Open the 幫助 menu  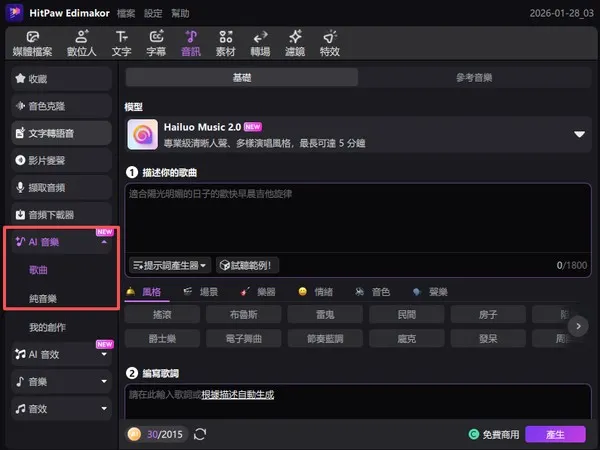coord(180,13)
